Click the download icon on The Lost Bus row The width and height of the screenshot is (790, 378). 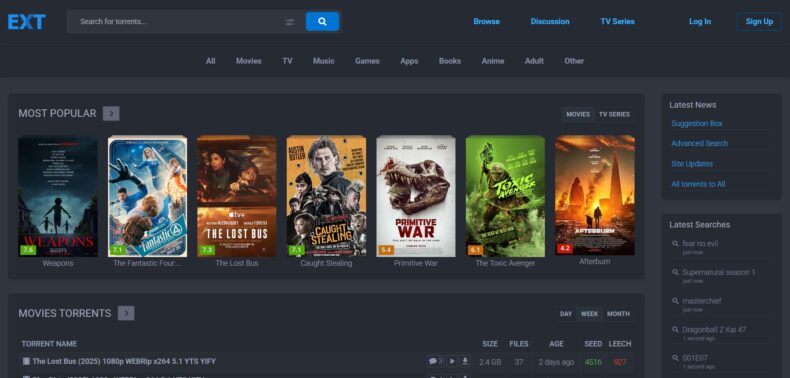pyautogui.click(x=465, y=361)
